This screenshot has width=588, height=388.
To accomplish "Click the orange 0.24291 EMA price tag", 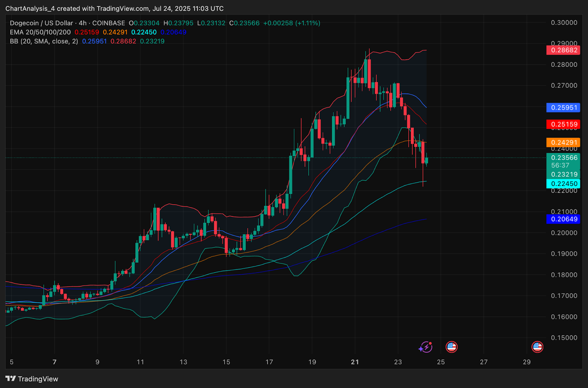I will tap(563, 143).
